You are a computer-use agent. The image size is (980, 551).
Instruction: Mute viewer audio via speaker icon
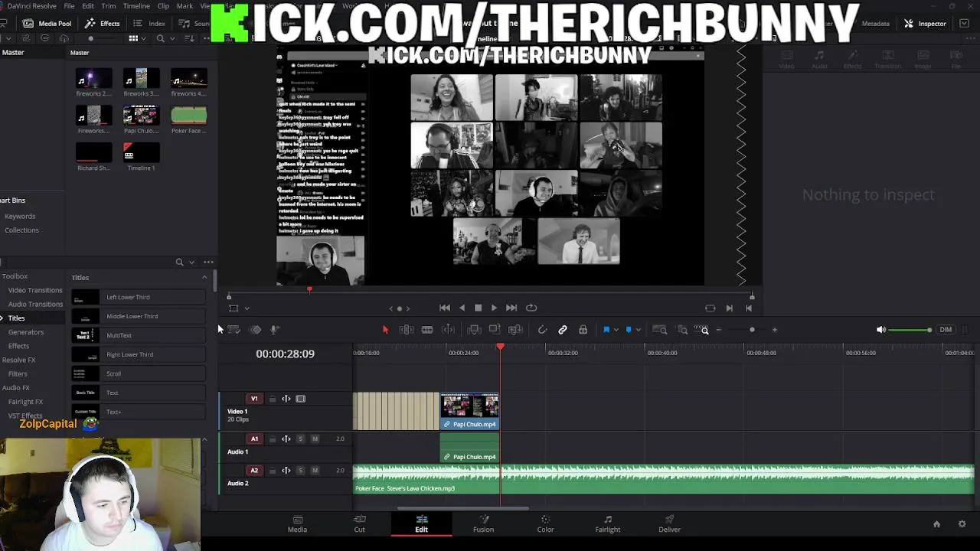point(881,330)
